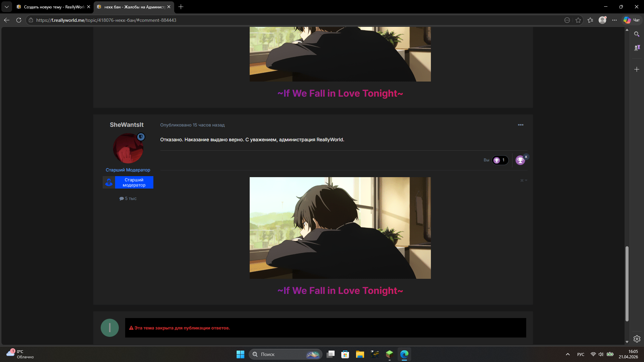The height and width of the screenshot is (362, 644).
Task: Expand the signature hide dropdown
Action: (x=524, y=180)
